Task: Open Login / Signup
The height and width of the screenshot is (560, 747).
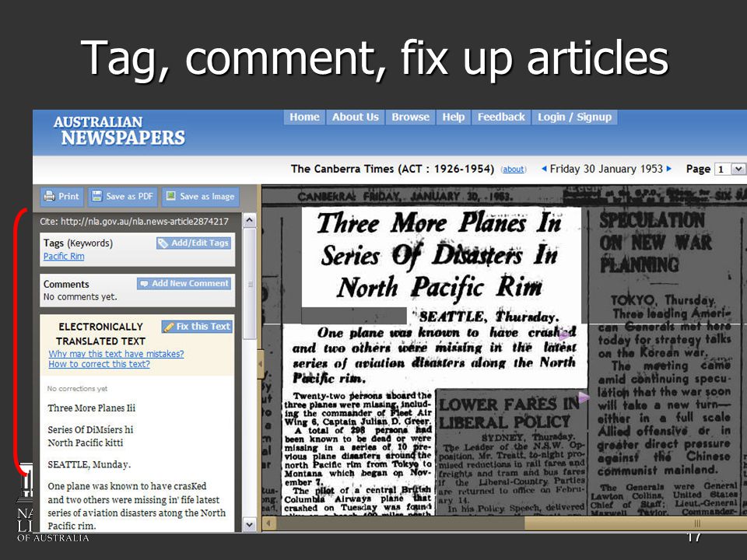Action: (x=574, y=117)
